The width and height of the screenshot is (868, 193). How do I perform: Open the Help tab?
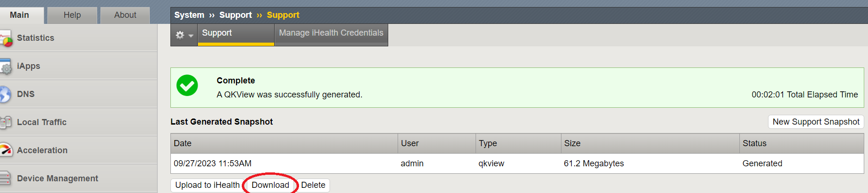(72, 15)
